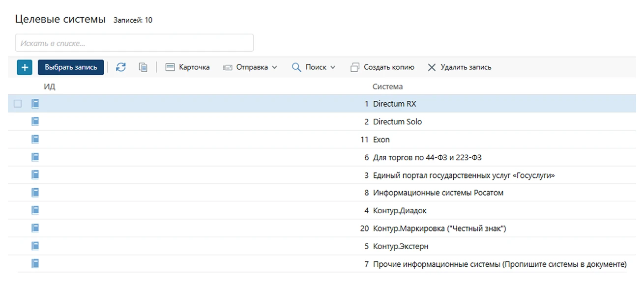Select Единый портал государственных услуг «Госуслуги»

click(x=464, y=175)
